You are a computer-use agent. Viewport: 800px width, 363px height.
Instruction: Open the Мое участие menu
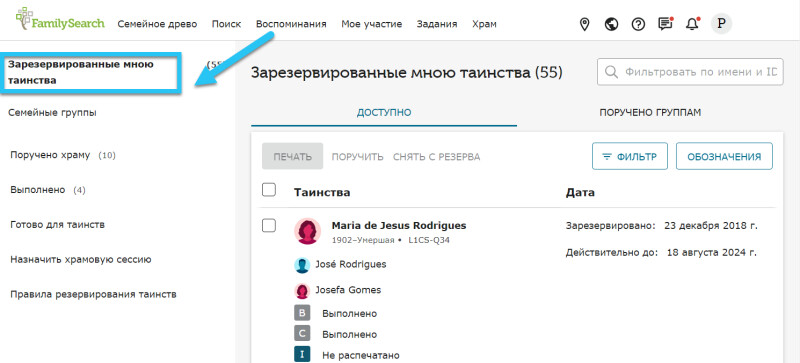tap(371, 24)
